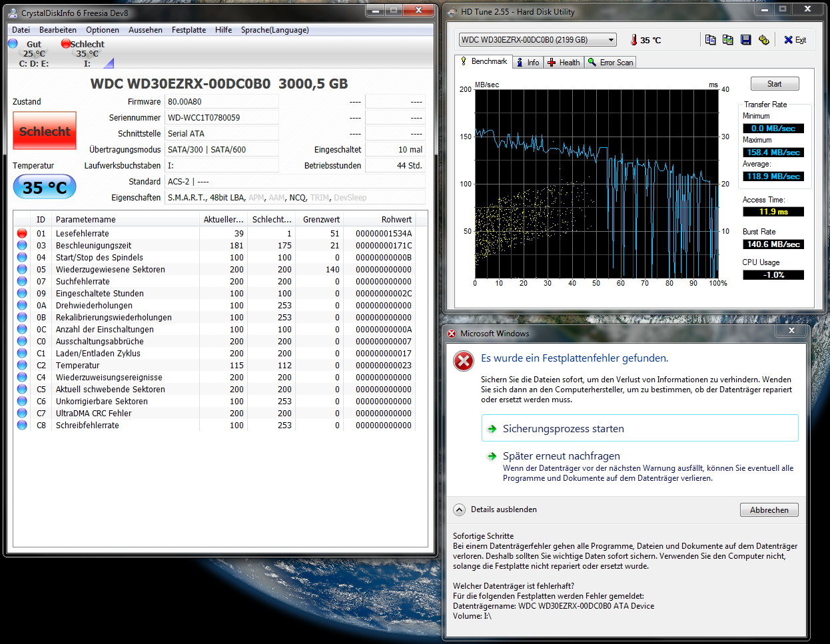
Task: Open the Error Scan tab in HD Tune
Action: click(x=611, y=62)
